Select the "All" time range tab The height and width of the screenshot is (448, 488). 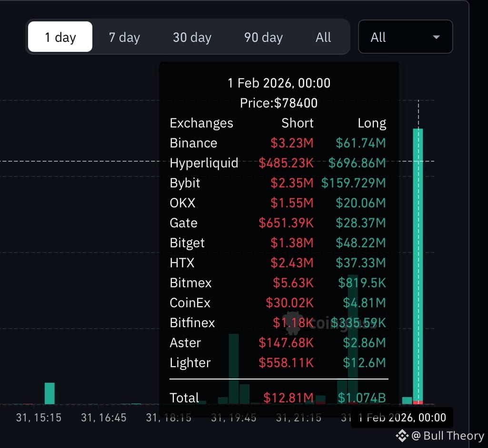pyautogui.click(x=323, y=37)
